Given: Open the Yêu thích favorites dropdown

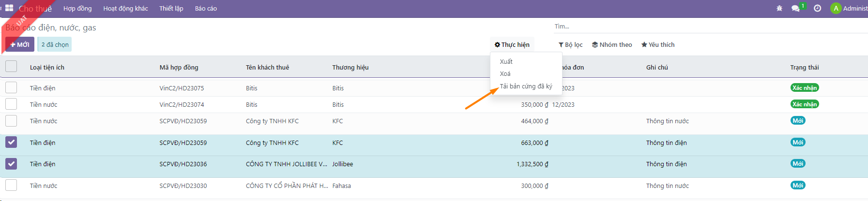Looking at the screenshot, I should (658, 44).
